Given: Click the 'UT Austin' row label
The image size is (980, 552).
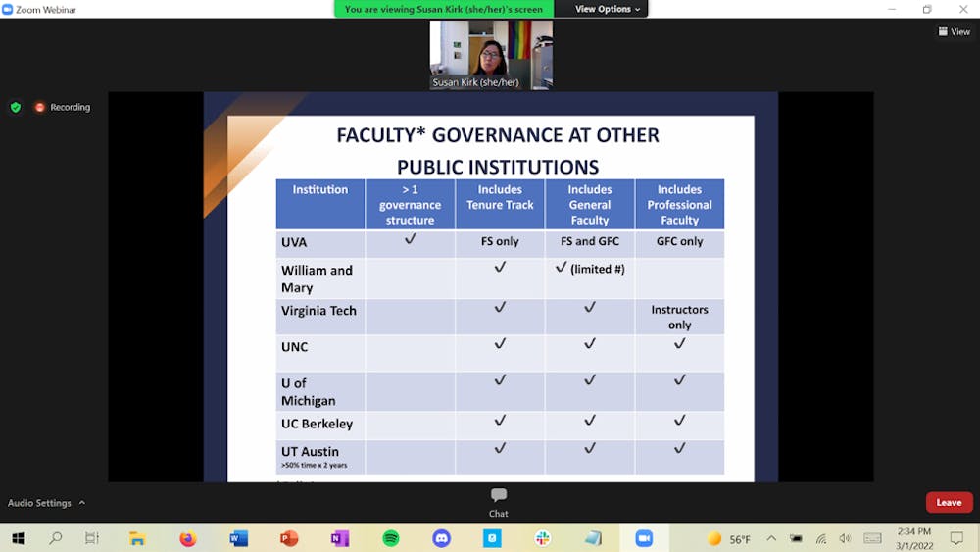Looking at the screenshot, I should click(x=310, y=451).
